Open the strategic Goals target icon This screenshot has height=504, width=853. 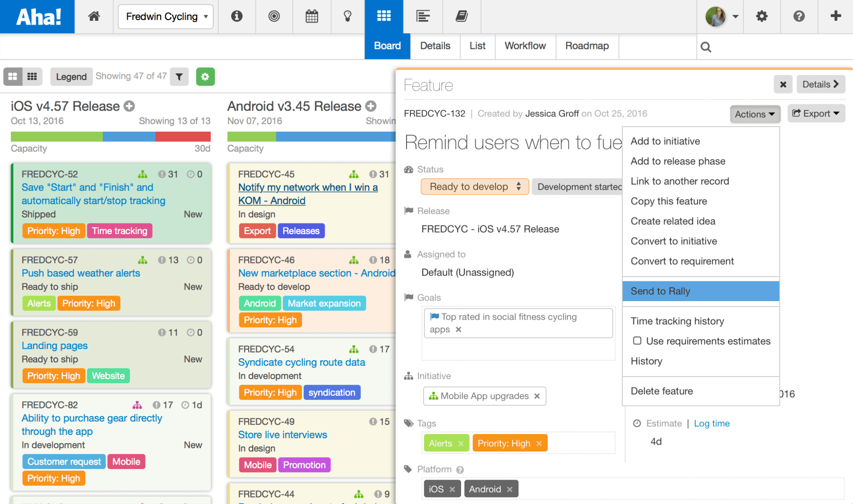[x=274, y=16]
